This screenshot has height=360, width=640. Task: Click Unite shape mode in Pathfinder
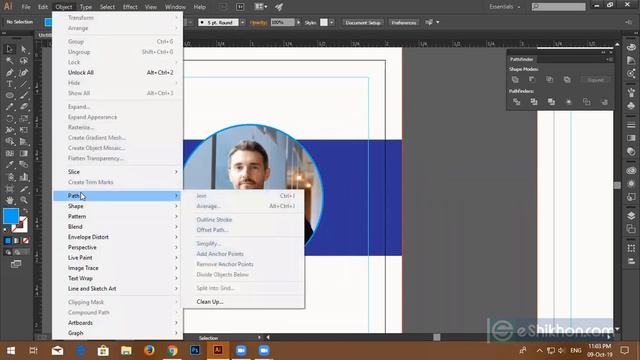click(x=515, y=80)
